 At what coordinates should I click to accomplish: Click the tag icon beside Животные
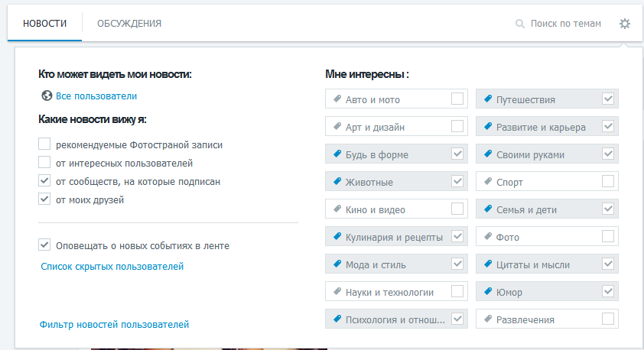(337, 181)
